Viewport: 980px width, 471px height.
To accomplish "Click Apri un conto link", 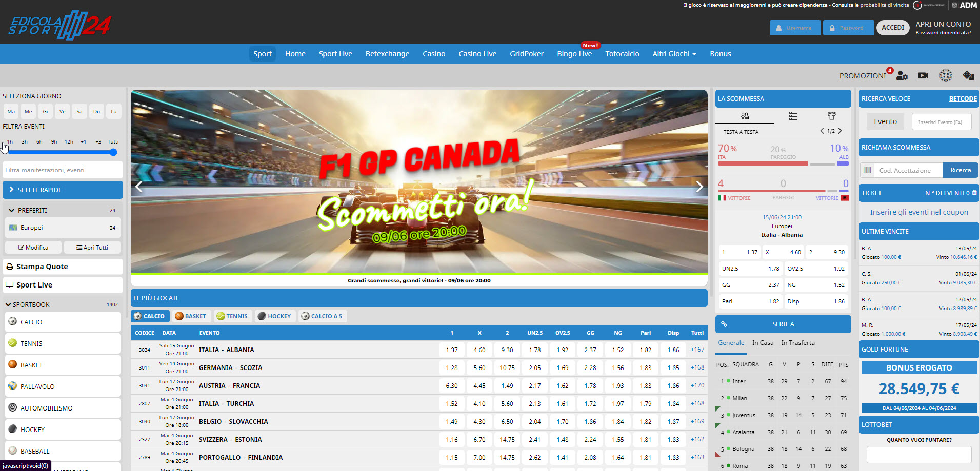I will (x=943, y=24).
